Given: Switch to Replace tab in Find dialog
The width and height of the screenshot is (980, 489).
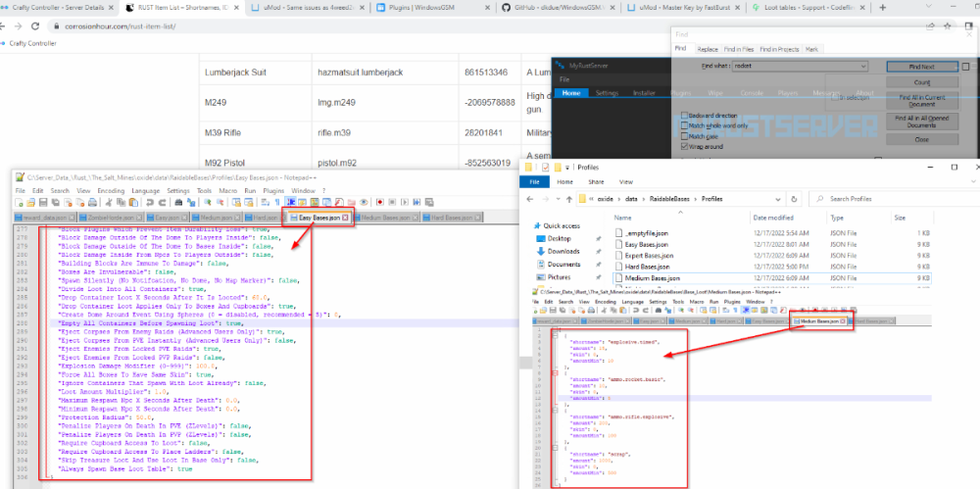Looking at the screenshot, I should (x=708, y=49).
